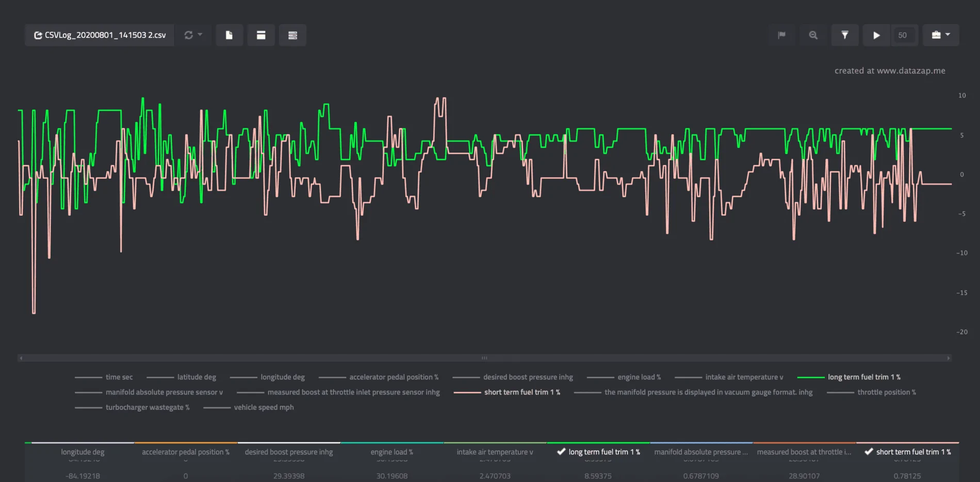Click the 2.470703 intake air temperature value
The height and width of the screenshot is (482, 980).
tap(495, 476)
